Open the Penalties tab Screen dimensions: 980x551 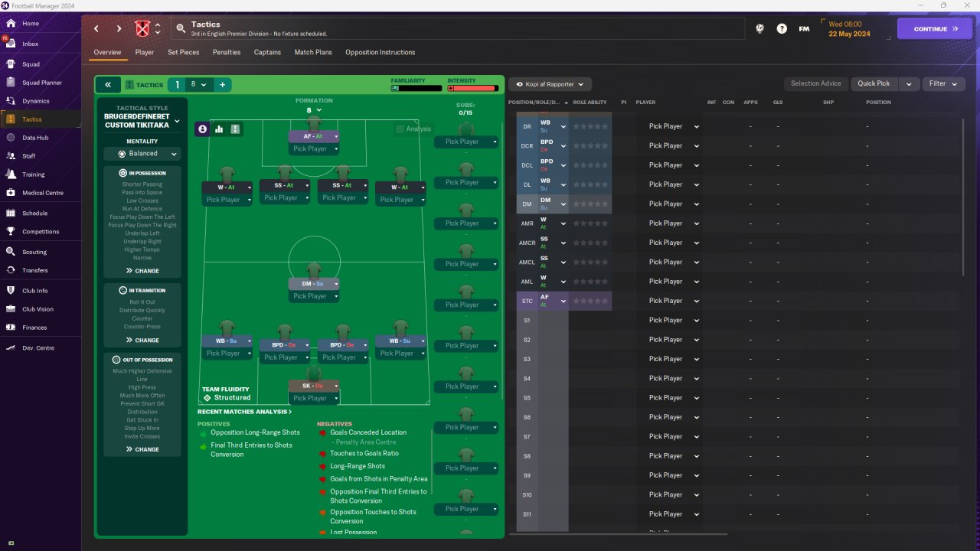227,52
